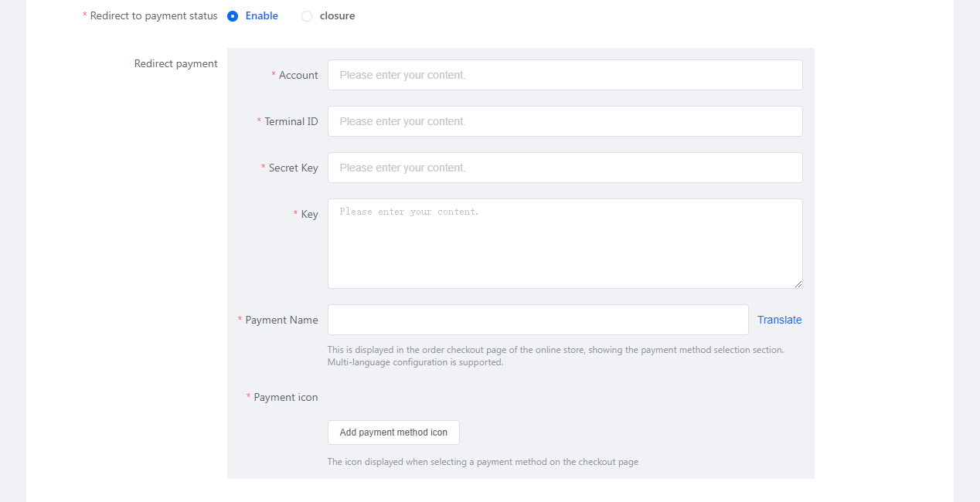Focus the Terminal ID text box
Image resolution: width=980 pixels, height=502 pixels.
pos(564,121)
